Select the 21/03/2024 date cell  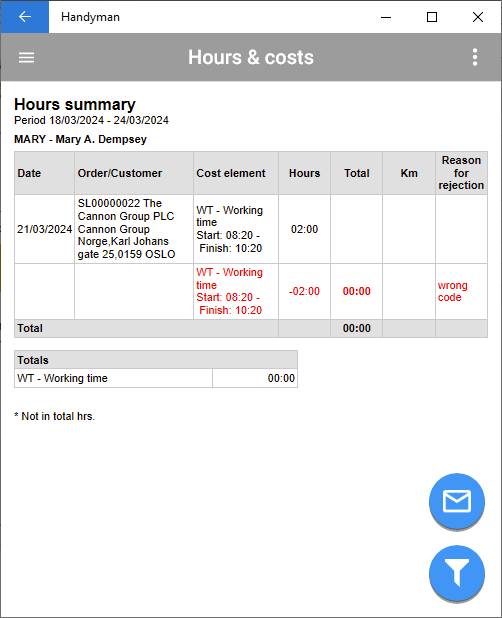(45, 229)
